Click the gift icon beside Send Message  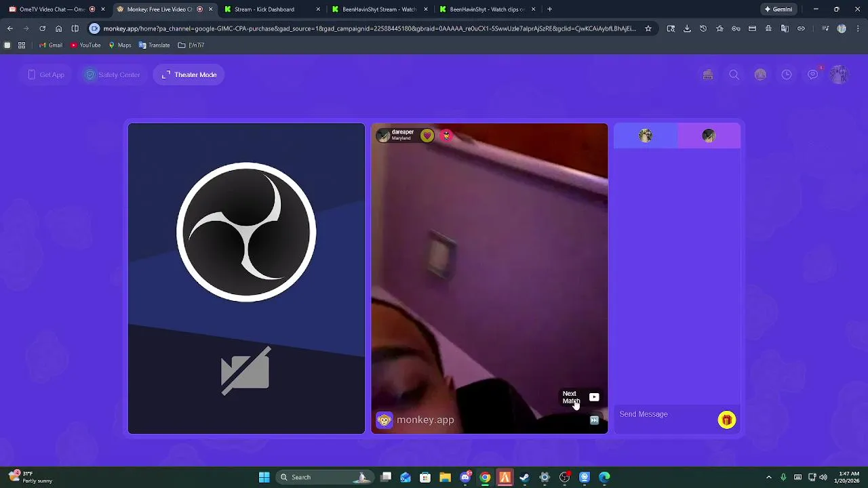pyautogui.click(x=726, y=420)
